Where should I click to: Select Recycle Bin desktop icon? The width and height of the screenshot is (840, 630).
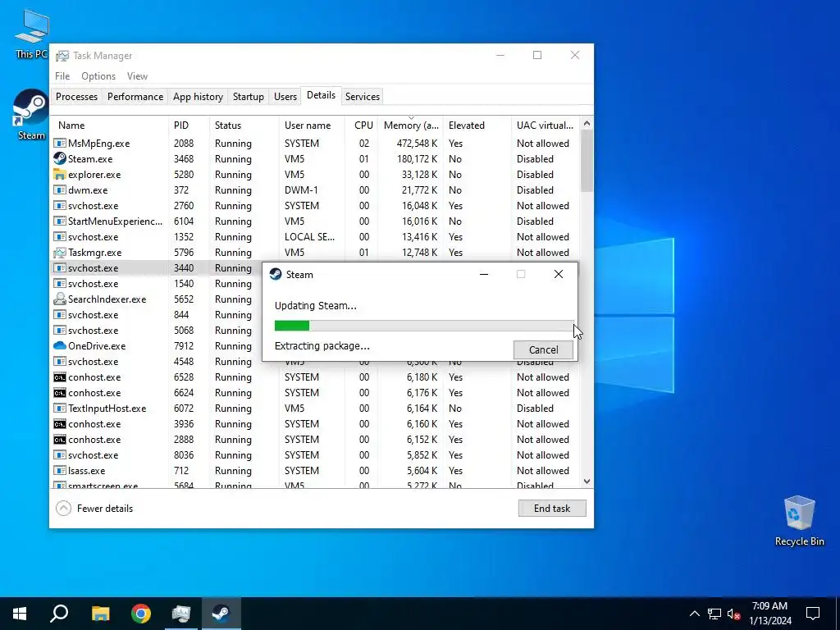[799, 521]
